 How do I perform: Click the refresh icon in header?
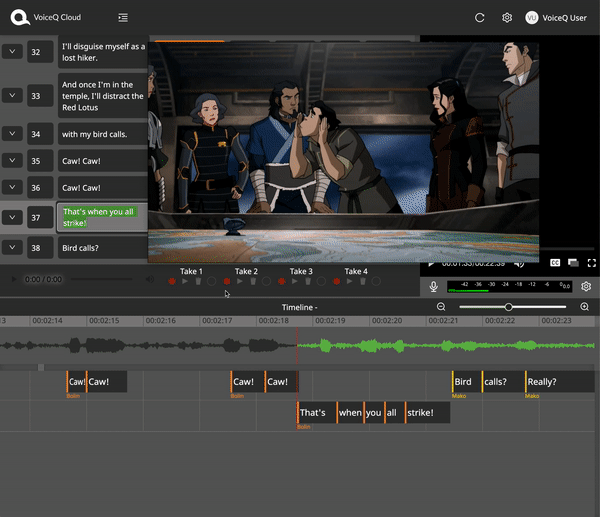pos(479,18)
